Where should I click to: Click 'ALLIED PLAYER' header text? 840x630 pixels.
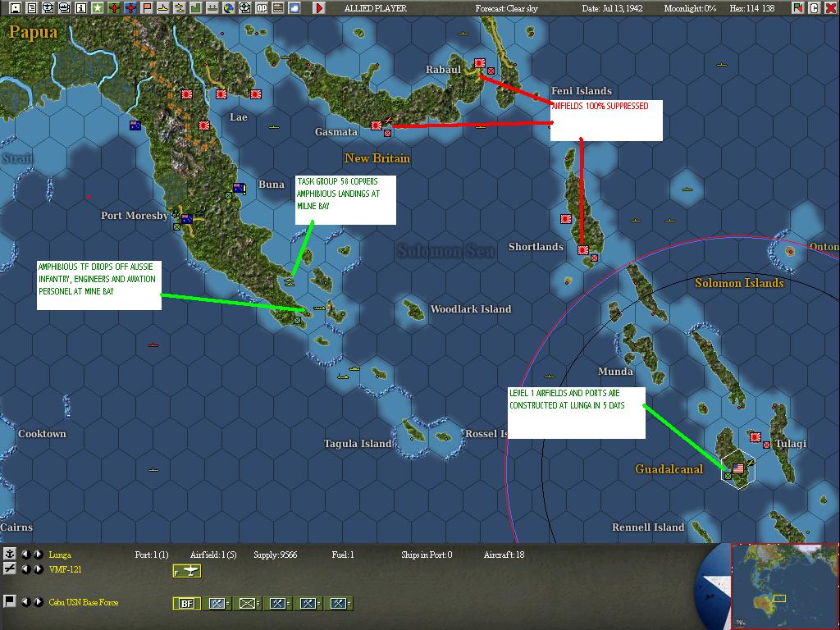point(376,8)
